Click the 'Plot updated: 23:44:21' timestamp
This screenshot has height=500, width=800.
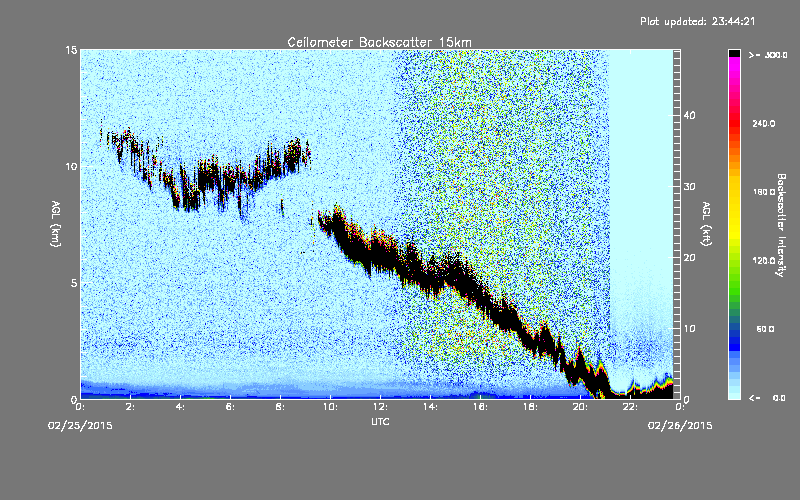click(697, 21)
